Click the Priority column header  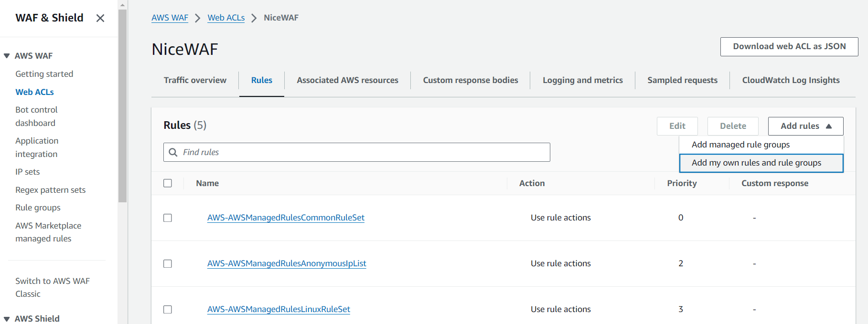[x=682, y=183]
